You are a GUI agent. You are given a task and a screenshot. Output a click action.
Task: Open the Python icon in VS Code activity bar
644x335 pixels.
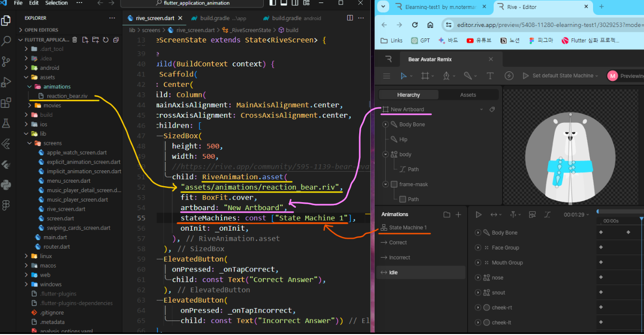pyautogui.click(x=6, y=185)
